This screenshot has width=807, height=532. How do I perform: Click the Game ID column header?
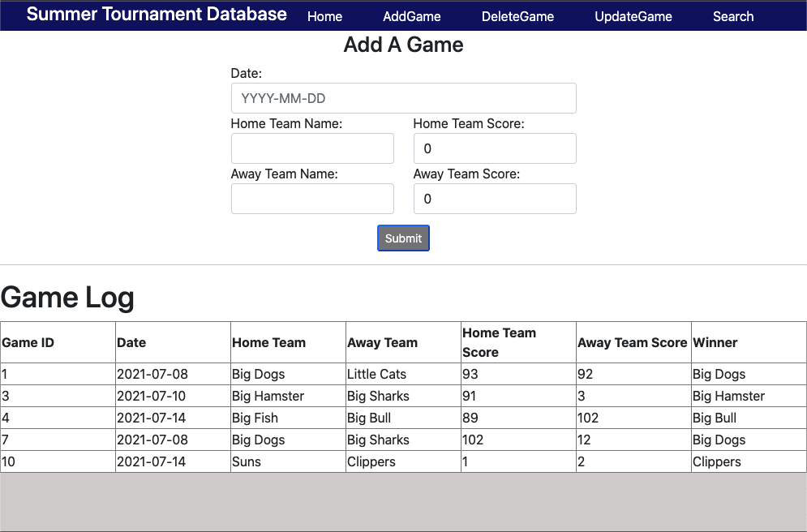pos(28,342)
